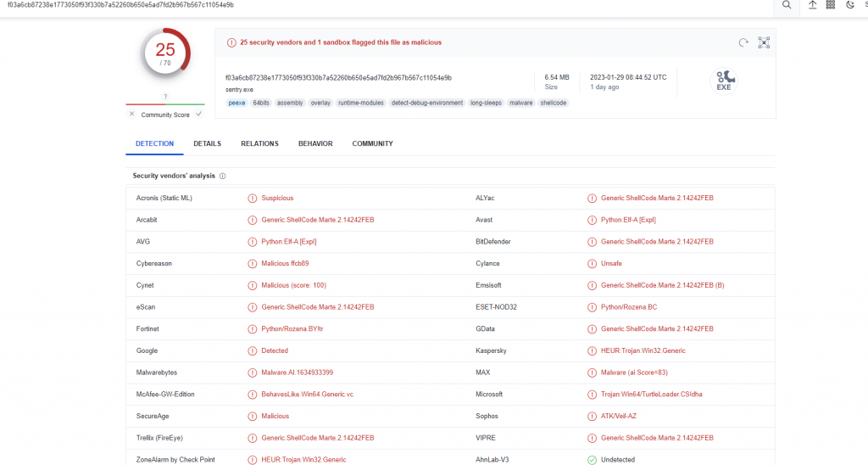The width and height of the screenshot is (868, 465).
Task: Click the EXE file type icon
Action: pos(724,81)
